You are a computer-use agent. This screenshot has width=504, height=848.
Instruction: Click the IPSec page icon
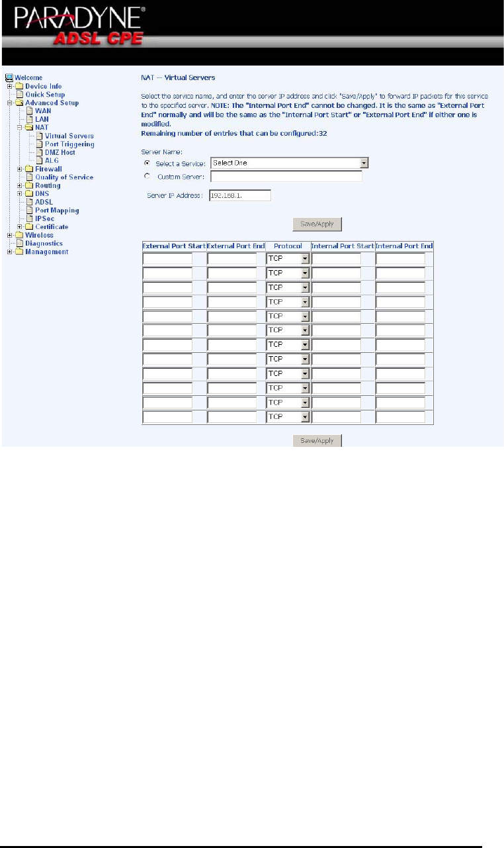(29, 218)
